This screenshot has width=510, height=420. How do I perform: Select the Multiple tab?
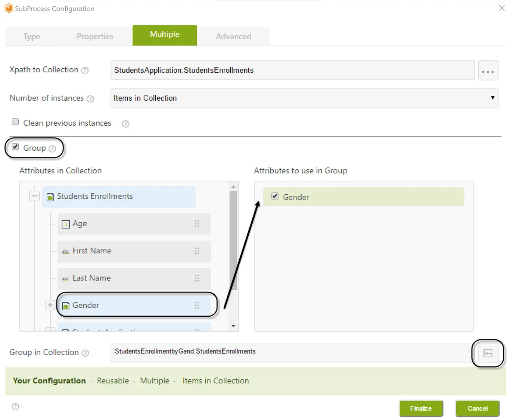pyautogui.click(x=165, y=35)
